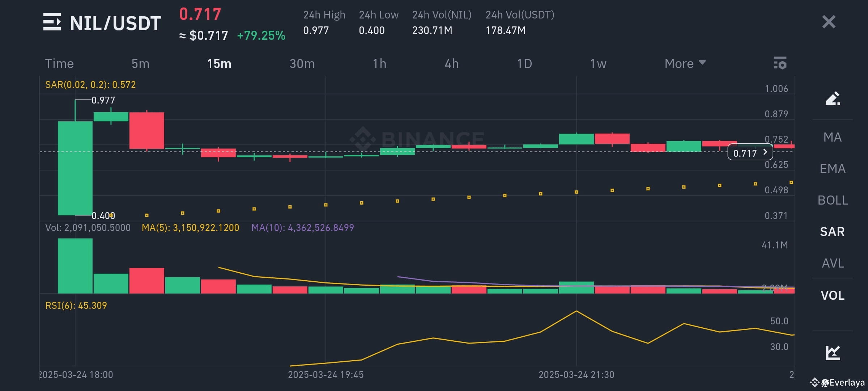Select the SAR indicator in sidebar
868x391 pixels.
tap(832, 231)
